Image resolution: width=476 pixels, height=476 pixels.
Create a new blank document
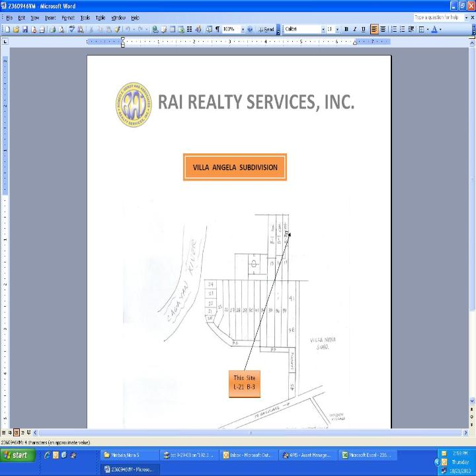[x=7, y=30]
